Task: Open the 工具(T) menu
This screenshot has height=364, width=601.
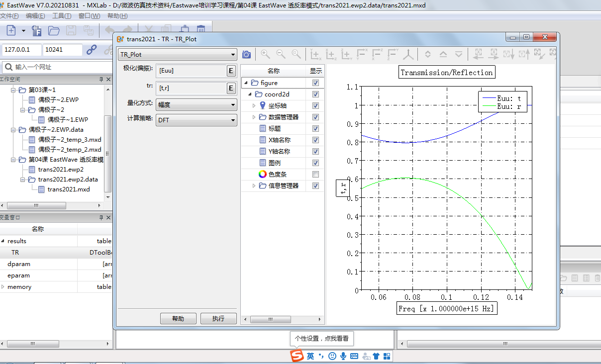Action: pos(62,16)
